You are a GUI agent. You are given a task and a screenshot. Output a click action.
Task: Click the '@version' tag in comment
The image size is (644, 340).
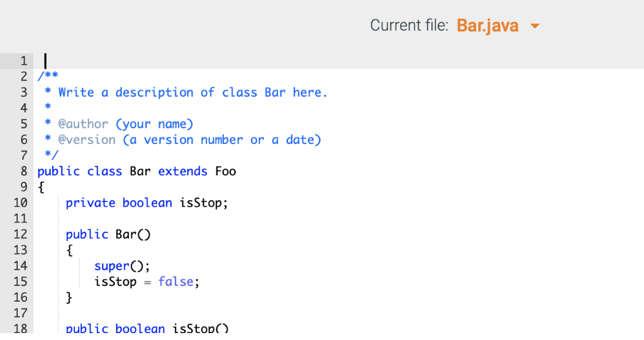(87, 140)
